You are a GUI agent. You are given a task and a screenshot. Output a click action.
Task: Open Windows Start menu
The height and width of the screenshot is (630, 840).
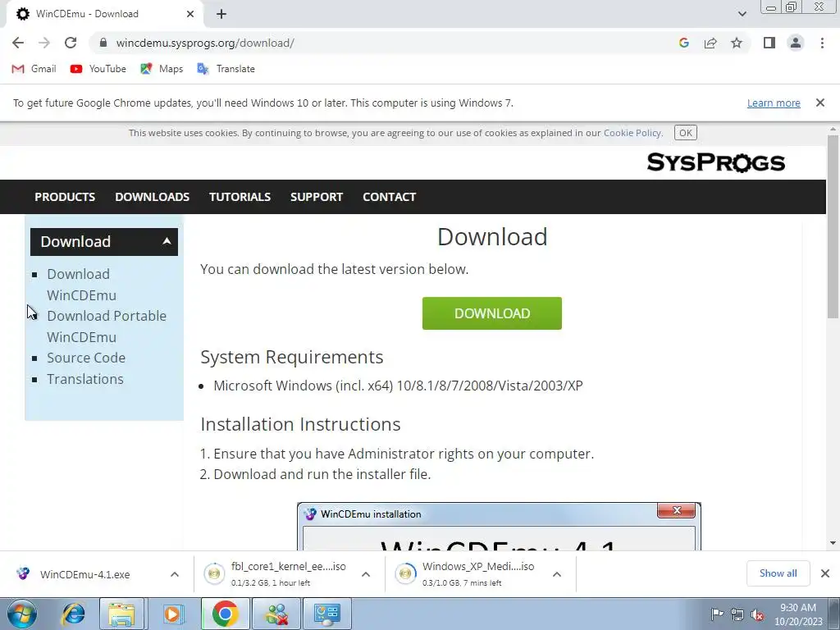(22, 614)
